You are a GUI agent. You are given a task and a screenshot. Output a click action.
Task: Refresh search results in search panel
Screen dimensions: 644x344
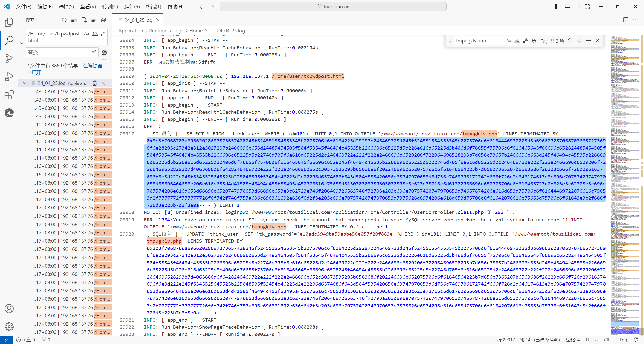(x=64, y=20)
